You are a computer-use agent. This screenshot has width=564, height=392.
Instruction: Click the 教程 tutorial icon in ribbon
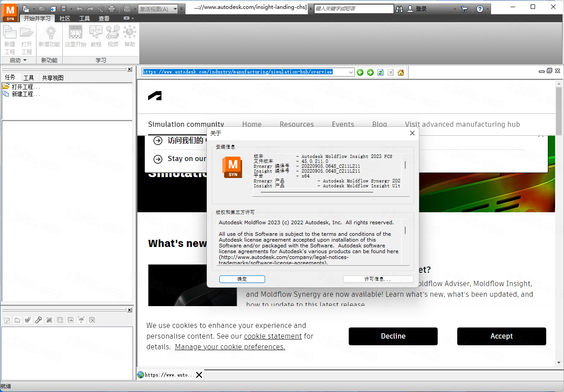click(96, 36)
